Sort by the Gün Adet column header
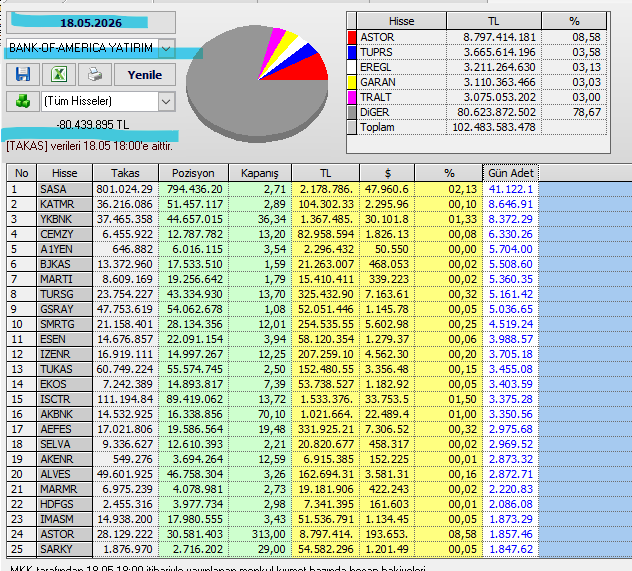Screen dimensions: 632x571 point(511,173)
